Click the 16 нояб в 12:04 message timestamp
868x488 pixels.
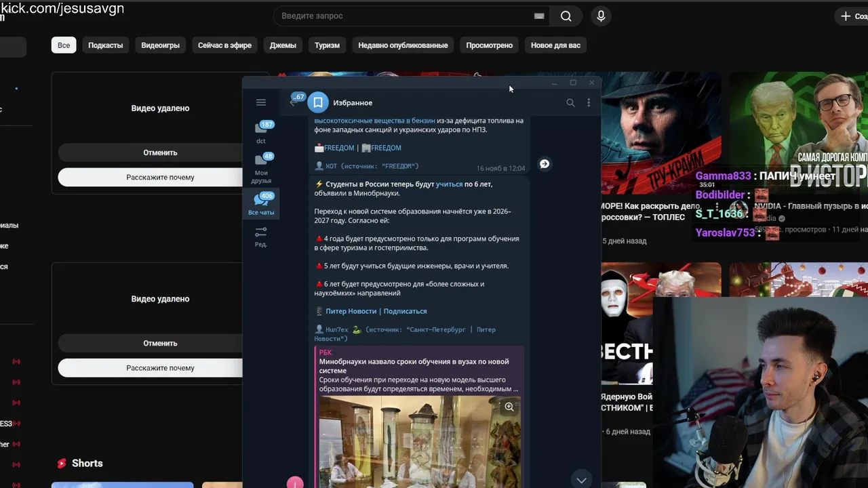point(500,168)
